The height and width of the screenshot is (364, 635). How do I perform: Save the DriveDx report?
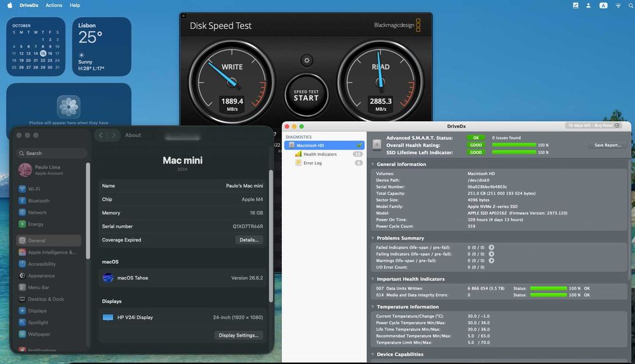(x=608, y=145)
